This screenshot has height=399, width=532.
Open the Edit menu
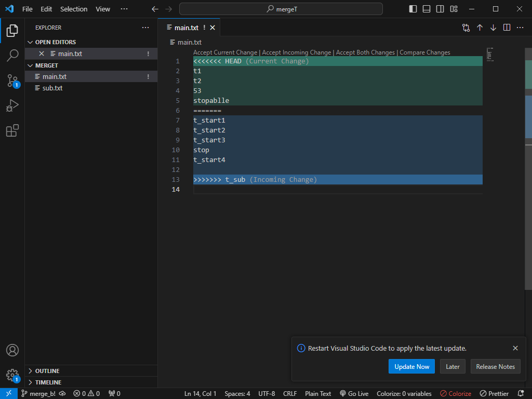(x=46, y=9)
